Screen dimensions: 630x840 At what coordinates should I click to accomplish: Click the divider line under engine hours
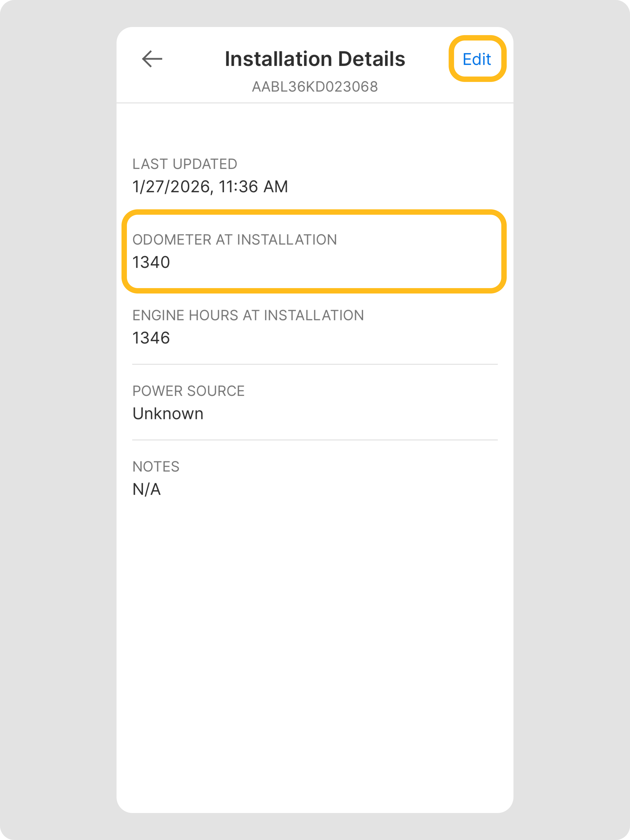(x=315, y=364)
